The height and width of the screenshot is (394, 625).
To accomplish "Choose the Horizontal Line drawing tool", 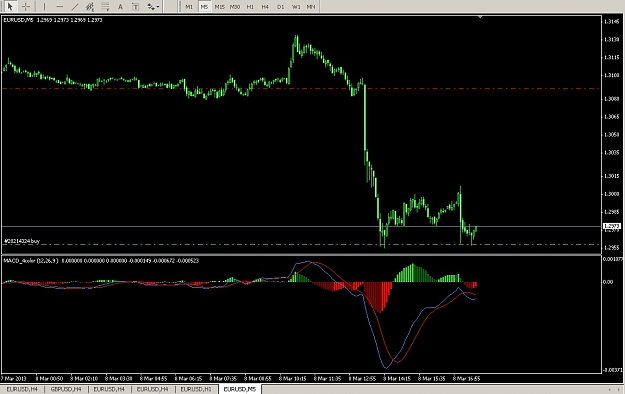I will pyautogui.click(x=59, y=6).
